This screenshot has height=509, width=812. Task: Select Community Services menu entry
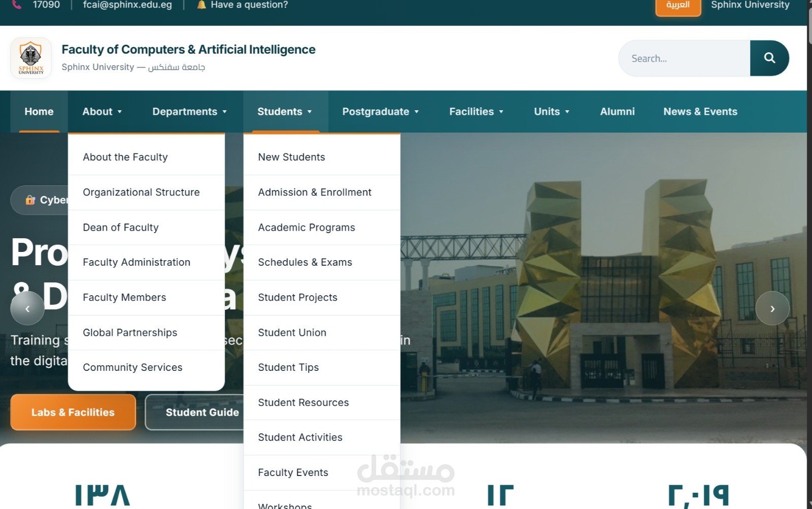tap(146, 367)
